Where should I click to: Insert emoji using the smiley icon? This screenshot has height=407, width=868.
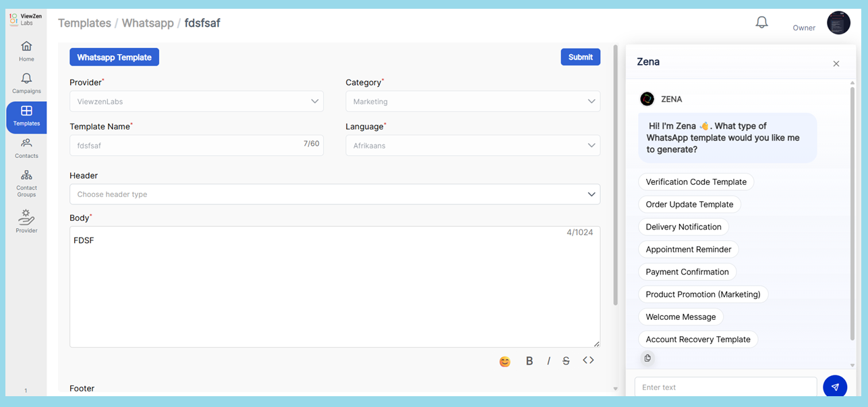(x=504, y=362)
